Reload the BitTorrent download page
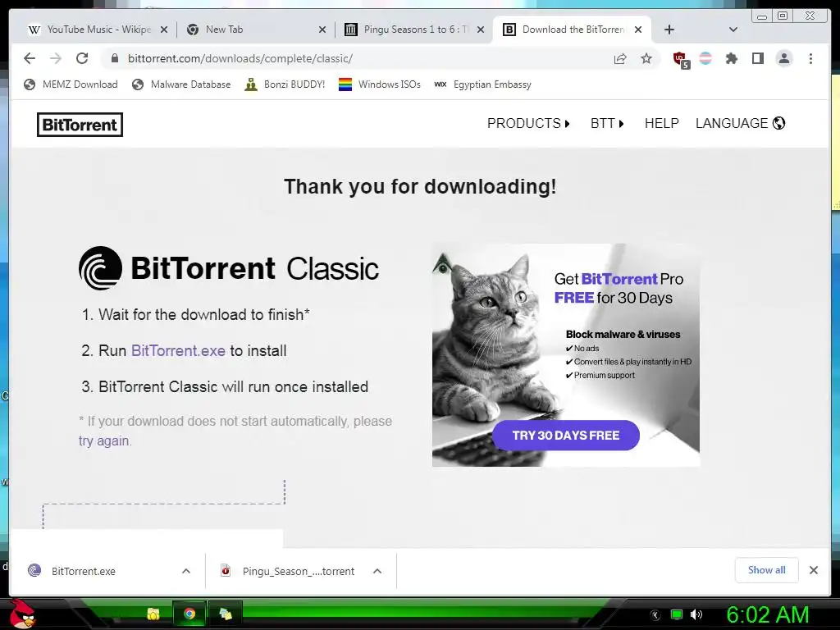 click(x=82, y=58)
